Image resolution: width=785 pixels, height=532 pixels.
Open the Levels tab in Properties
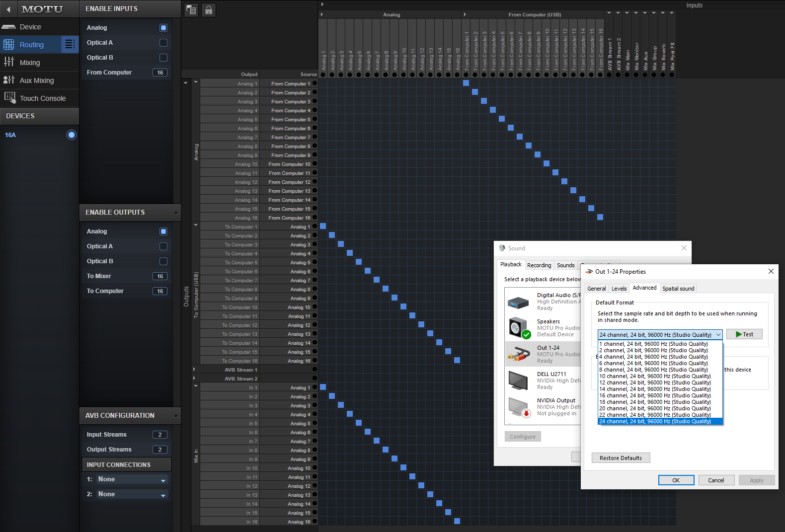point(619,289)
